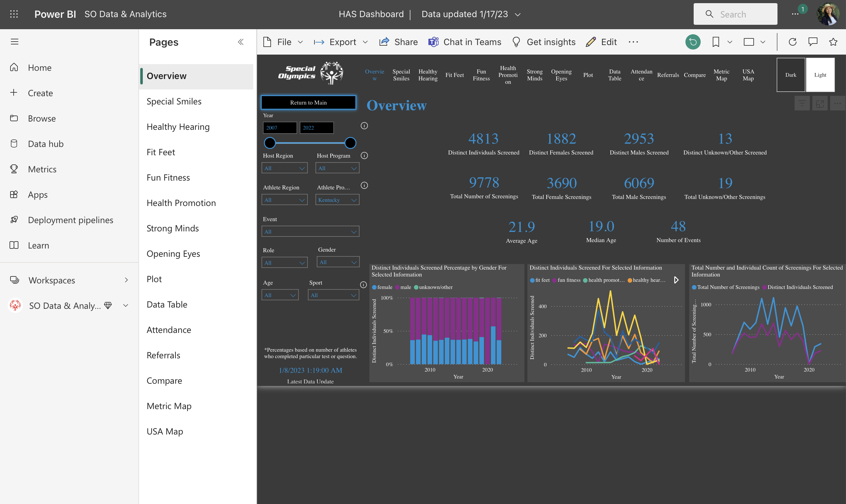
Task: Go to Home in navigation
Action: click(x=69, y=67)
